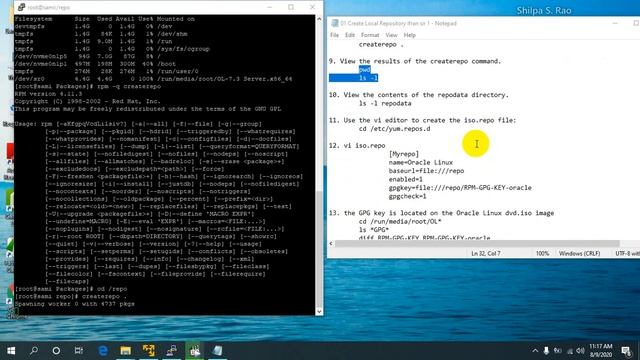The height and width of the screenshot is (360, 640).
Task: Click 'ls -l repodata' in Notepad
Action: click(x=385, y=103)
